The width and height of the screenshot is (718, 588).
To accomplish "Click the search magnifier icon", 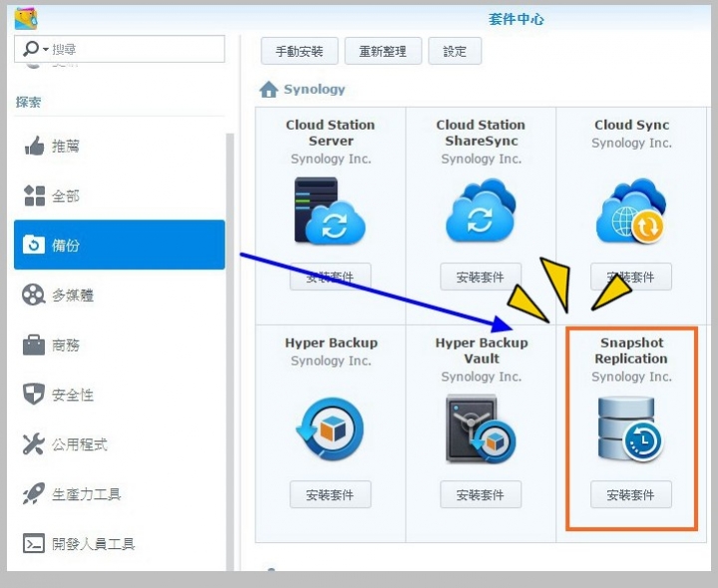I will (x=31, y=48).
